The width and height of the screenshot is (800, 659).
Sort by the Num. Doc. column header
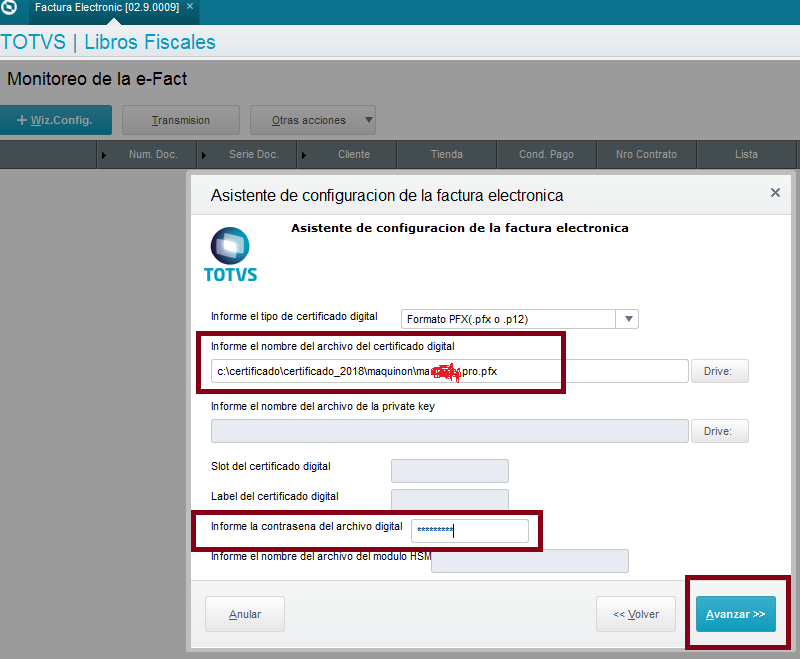153,154
